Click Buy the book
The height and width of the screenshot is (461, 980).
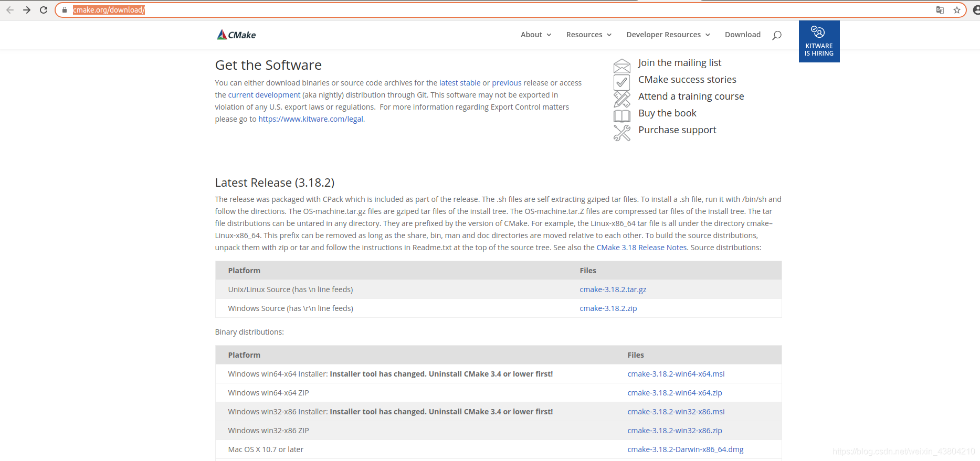click(x=667, y=113)
